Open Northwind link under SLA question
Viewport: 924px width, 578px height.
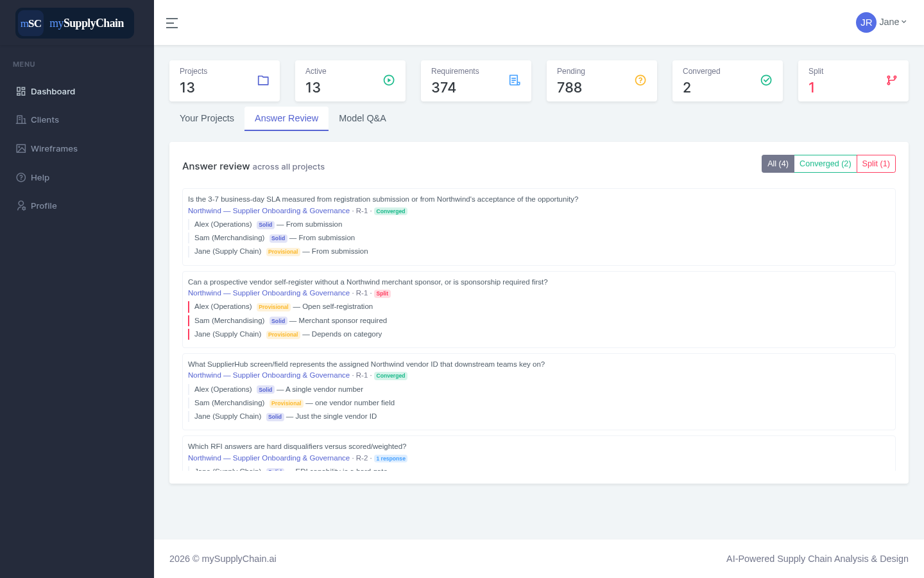(x=269, y=211)
